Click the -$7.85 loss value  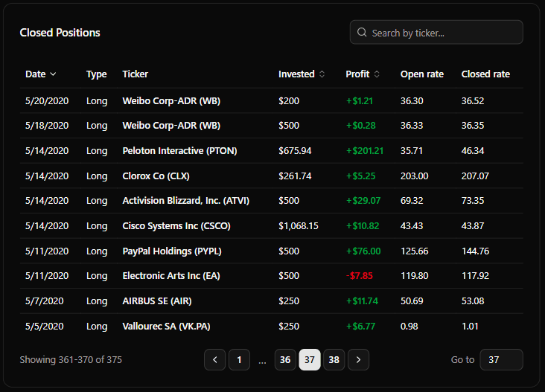point(360,276)
